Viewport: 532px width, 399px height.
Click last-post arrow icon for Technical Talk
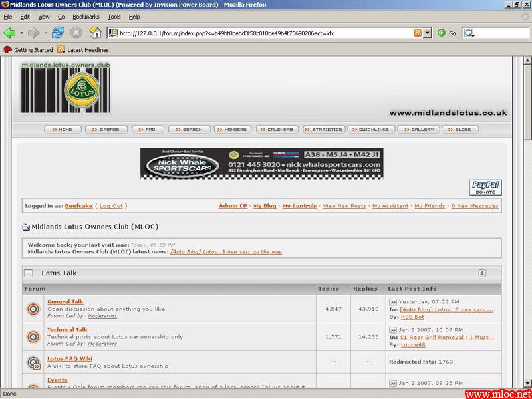coord(393,330)
